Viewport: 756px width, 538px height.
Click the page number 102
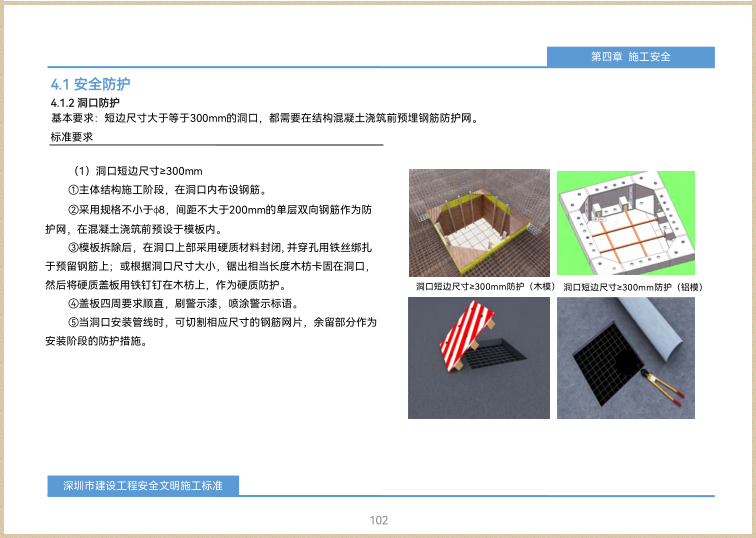pos(378,520)
